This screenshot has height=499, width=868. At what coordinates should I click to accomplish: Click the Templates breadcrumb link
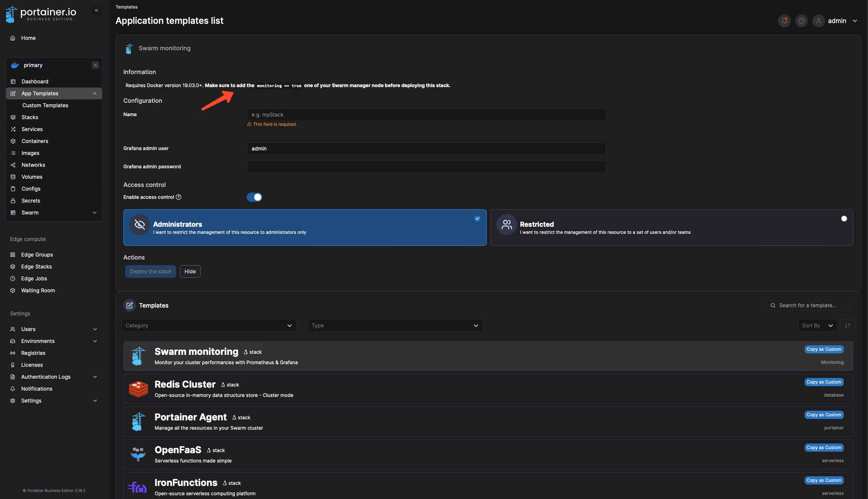point(126,7)
